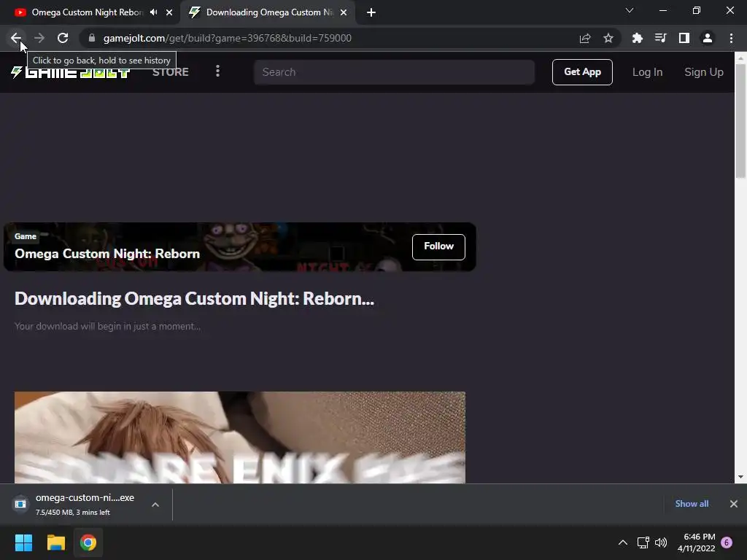Open the Windows Start menu
This screenshot has width=747, height=560.
coord(23,542)
